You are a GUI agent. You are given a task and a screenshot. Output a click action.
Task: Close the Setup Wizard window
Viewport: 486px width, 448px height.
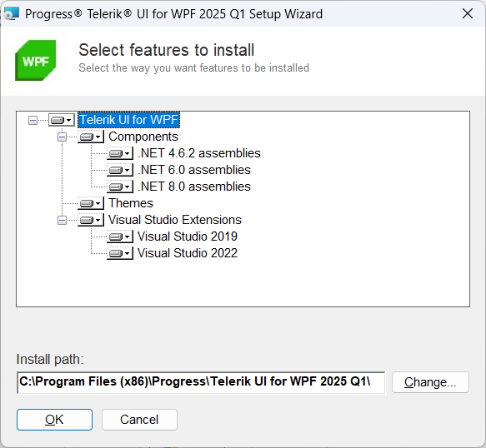point(468,13)
